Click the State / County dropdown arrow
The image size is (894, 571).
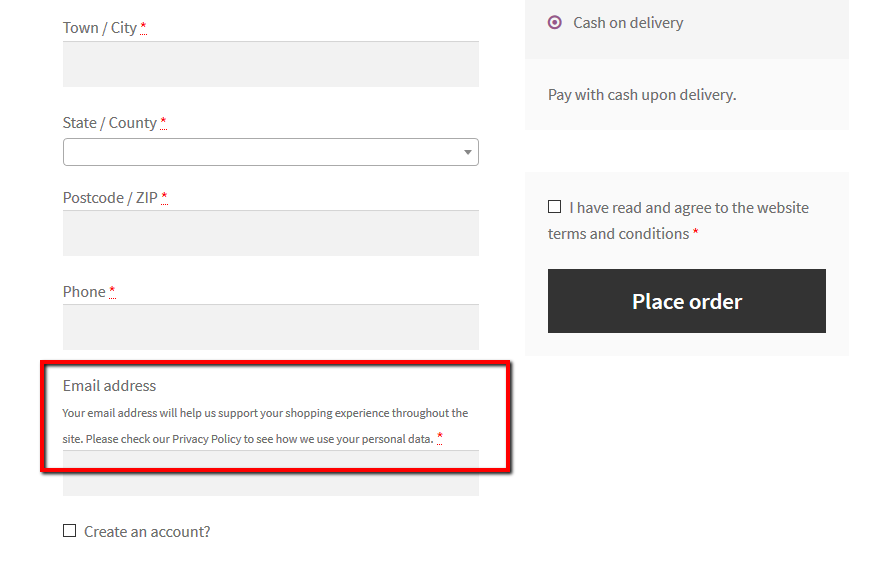pyautogui.click(x=467, y=152)
